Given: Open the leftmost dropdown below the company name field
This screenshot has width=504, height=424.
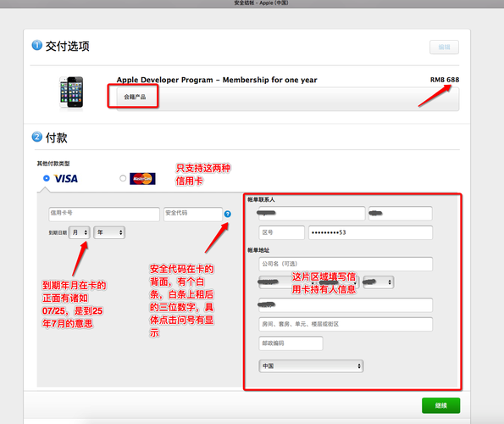Looking at the screenshot, I should (286, 282).
